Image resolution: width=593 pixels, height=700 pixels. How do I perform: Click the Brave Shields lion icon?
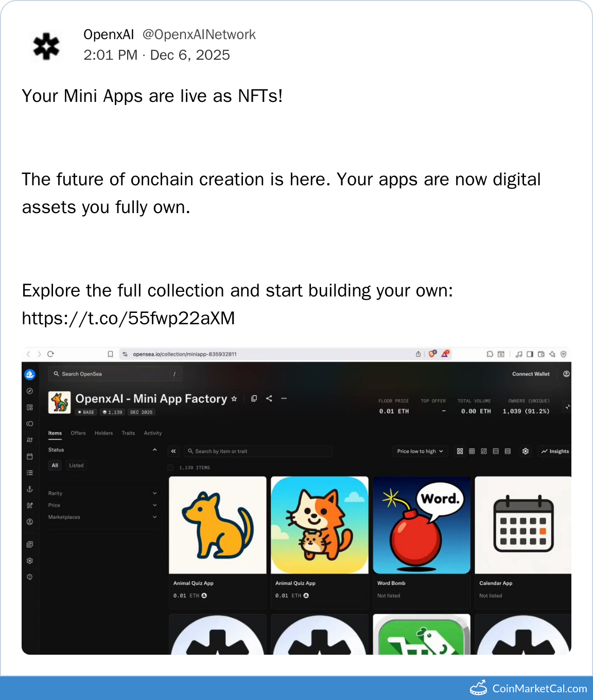point(432,354)
